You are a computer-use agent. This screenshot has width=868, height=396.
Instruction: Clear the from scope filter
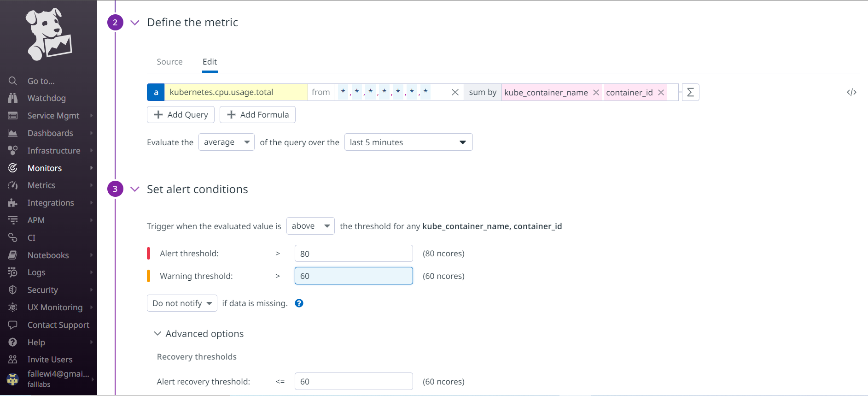(455, 92)
